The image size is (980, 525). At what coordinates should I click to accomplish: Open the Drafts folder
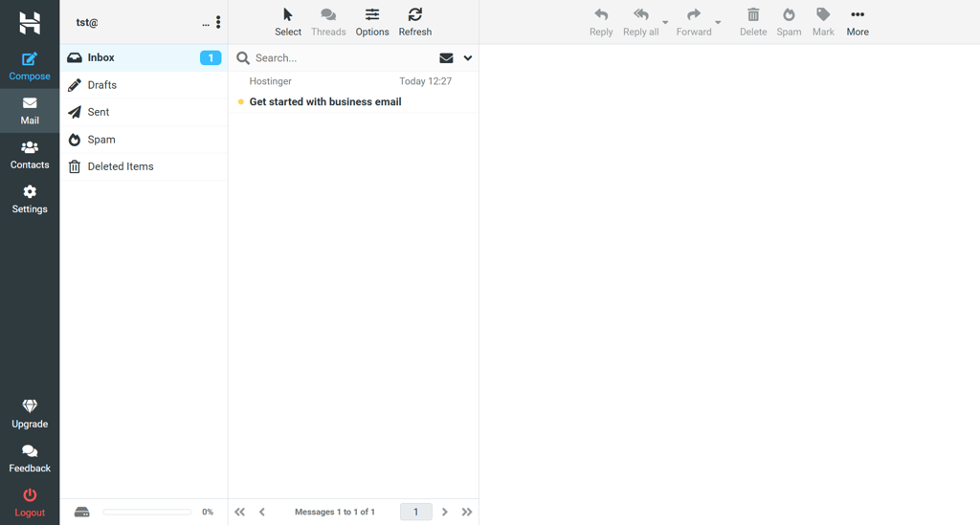[144, 85]
